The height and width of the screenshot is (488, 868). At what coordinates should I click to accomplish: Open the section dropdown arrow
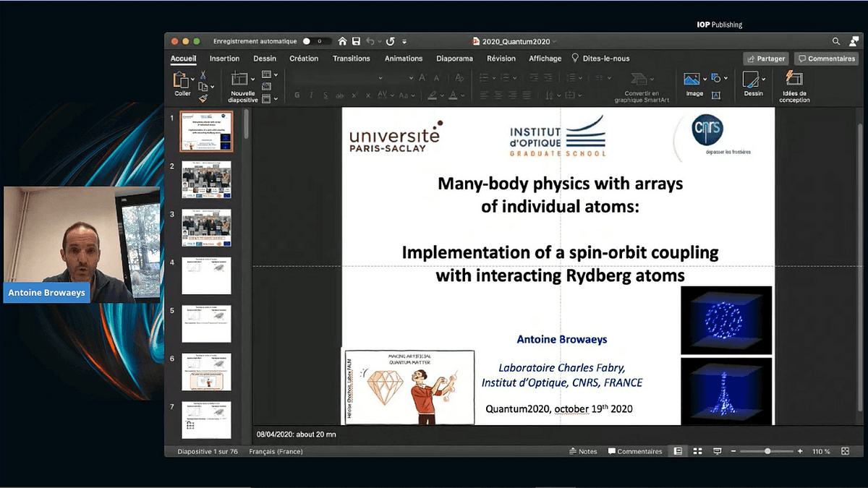pyautogui.click(x=276, y=98)
